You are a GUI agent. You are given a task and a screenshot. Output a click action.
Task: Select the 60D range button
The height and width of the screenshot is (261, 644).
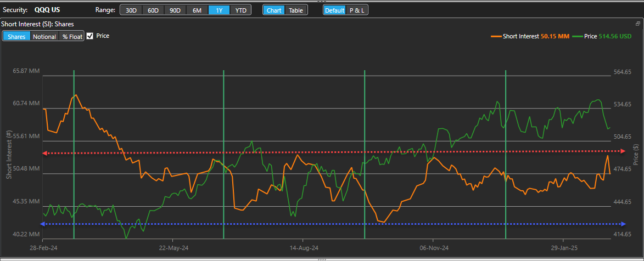[x=153, y=10]
